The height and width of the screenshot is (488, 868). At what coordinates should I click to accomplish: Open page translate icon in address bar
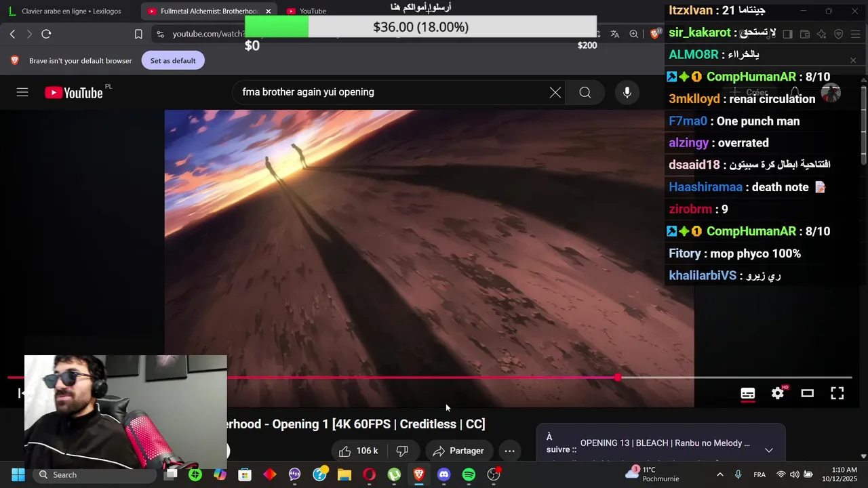614,34
